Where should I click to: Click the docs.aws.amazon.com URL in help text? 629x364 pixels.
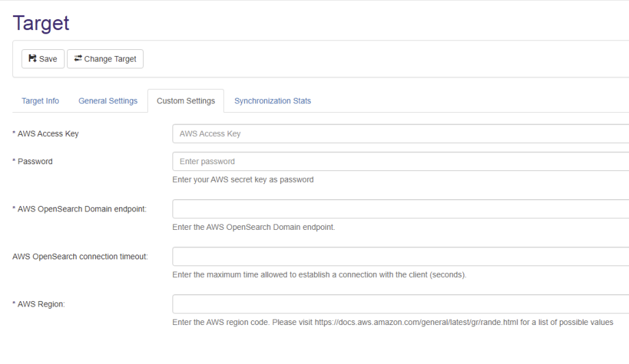(416, 322)
